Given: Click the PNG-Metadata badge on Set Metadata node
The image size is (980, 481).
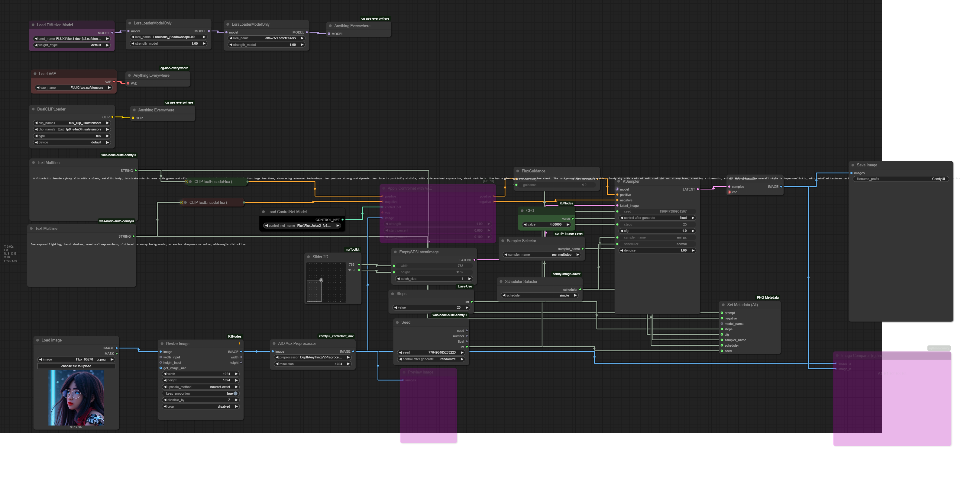Looking at the screenshot, I should (767, 297).
